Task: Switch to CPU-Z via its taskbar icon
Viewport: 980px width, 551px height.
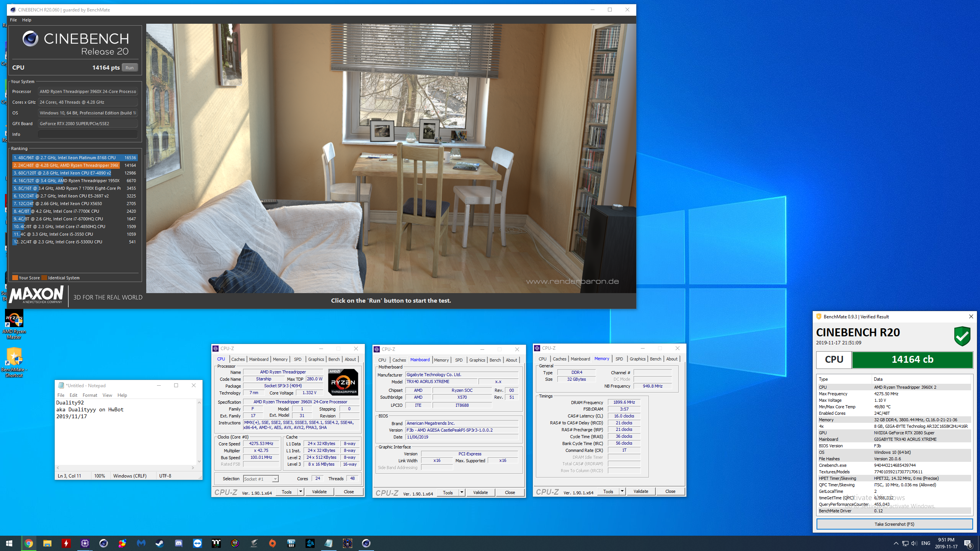Action: pos(85,543)
